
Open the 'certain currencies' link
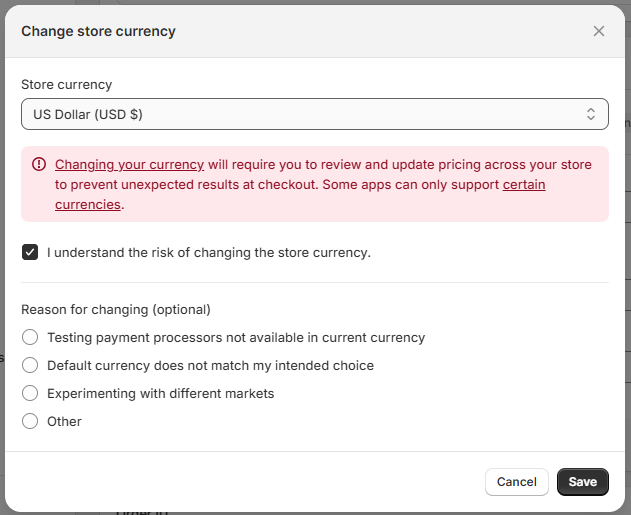(524, 185)
